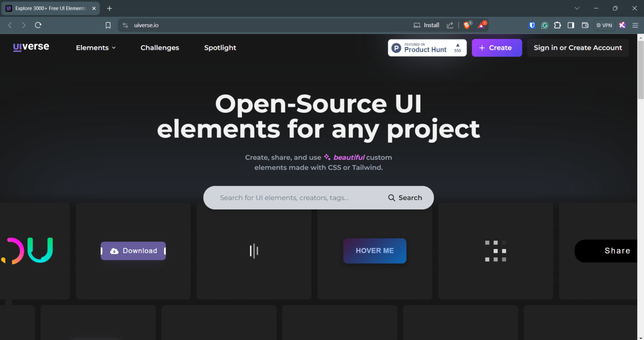This screenshot has width=644, height=340.
Task: Expand the Elements dropdown
Action: 96,47
